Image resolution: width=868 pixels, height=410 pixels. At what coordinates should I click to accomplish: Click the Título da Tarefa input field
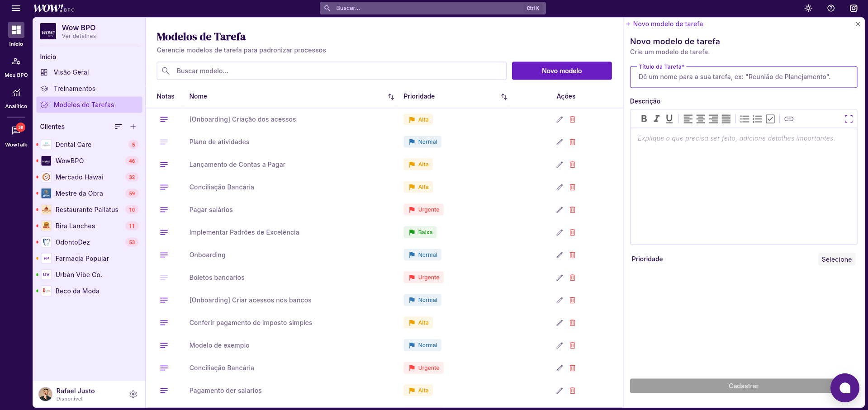[x=743, y=77]
